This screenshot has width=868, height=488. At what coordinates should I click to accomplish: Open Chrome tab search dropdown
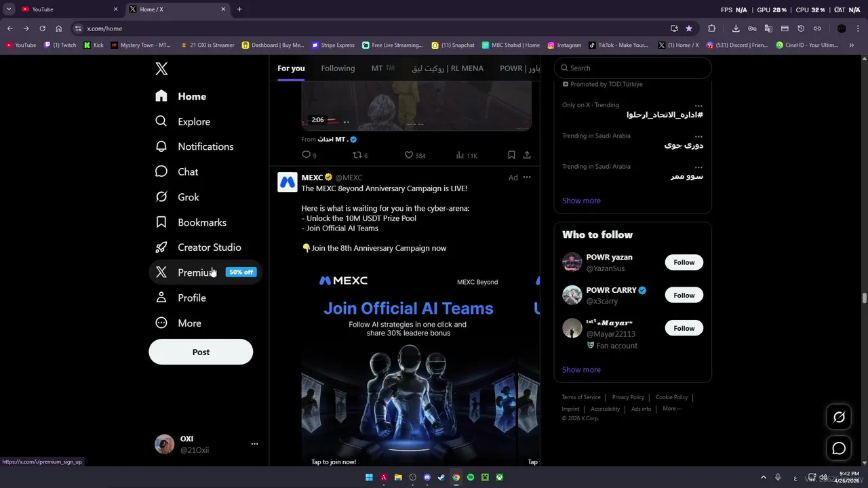pyautogui.click(x=9, y=9)
